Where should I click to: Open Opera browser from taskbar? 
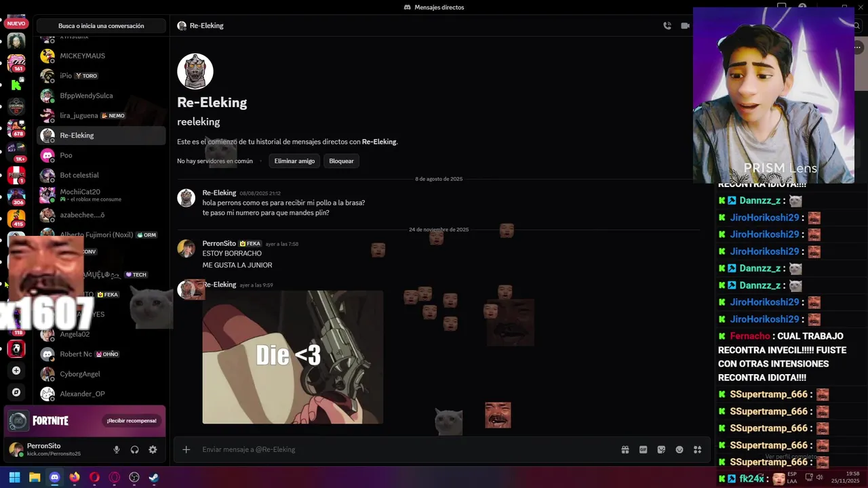tap(94, 477)
